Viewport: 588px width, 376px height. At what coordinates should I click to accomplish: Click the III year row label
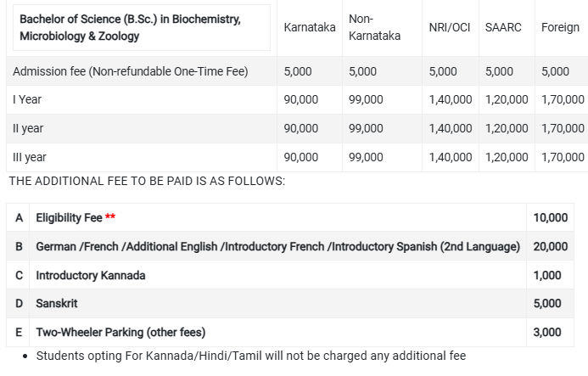(29, 157)
